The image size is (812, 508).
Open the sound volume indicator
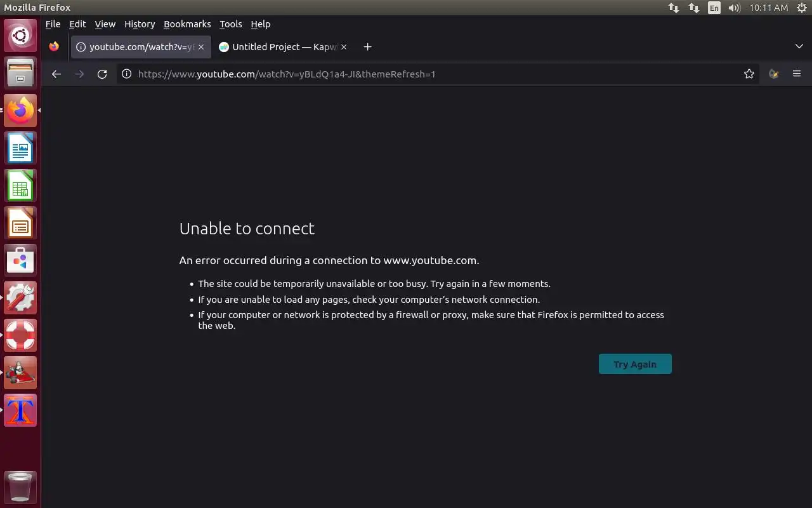pyautogui.click(x=734, y=8)
